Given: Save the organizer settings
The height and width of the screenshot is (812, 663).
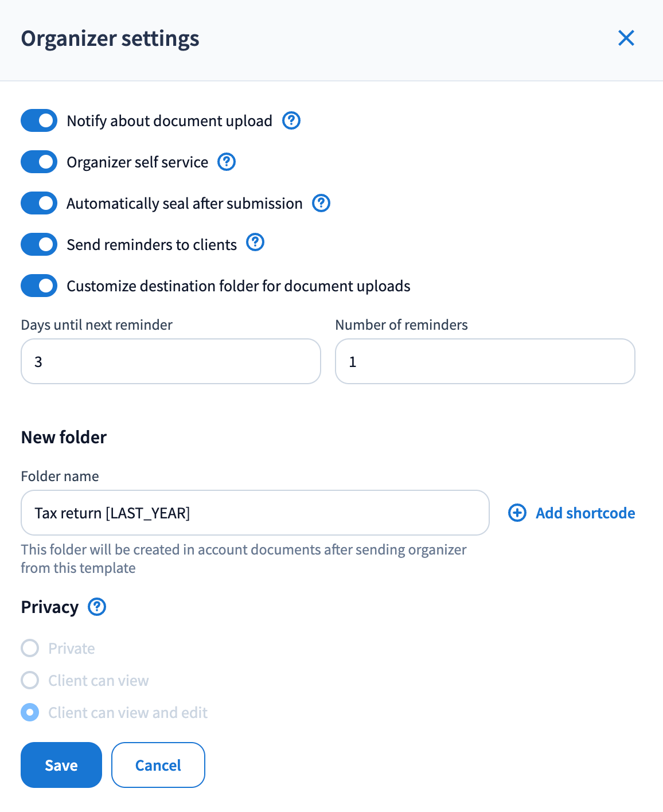Looking at the screenshot, I should pyautogui.click(x=61, y=765).
